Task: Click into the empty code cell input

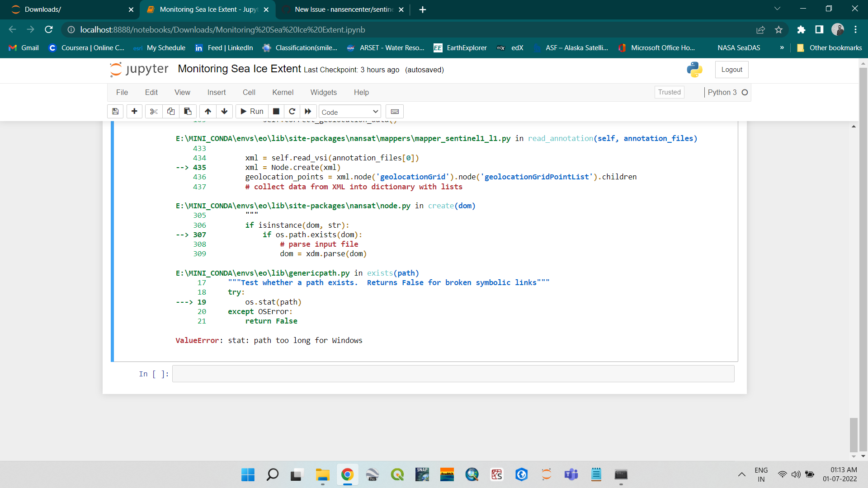Action: click(453, 374)
